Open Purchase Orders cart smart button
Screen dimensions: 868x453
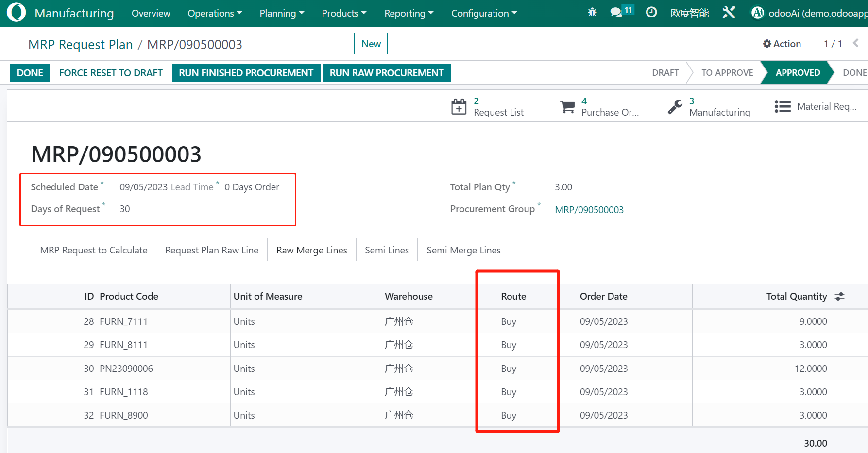click(x=600, y=106)
